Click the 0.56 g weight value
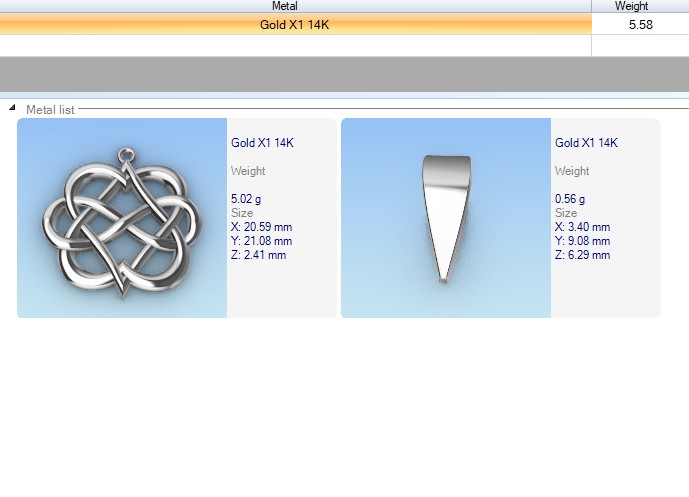 pos(570,199)
